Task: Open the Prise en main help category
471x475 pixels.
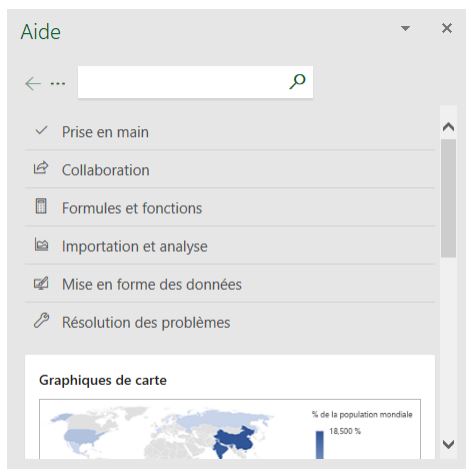Action: [230, 132]
